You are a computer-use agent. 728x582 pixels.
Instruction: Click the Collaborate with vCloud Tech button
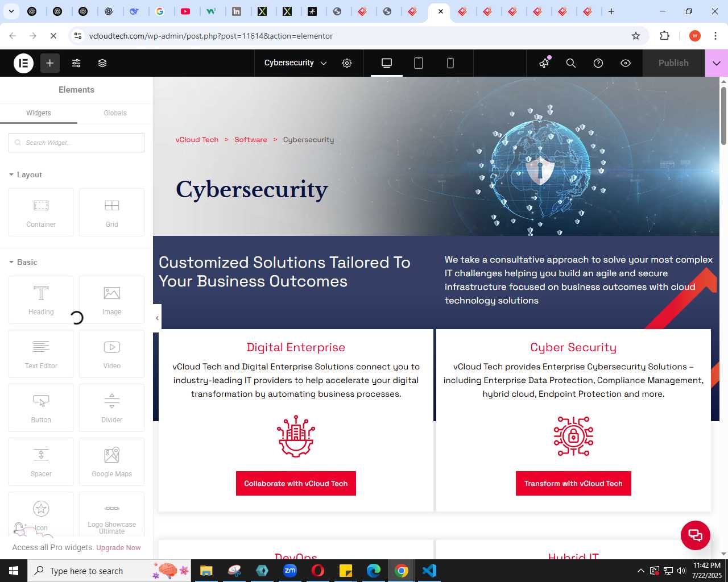[x=296, y=484]
